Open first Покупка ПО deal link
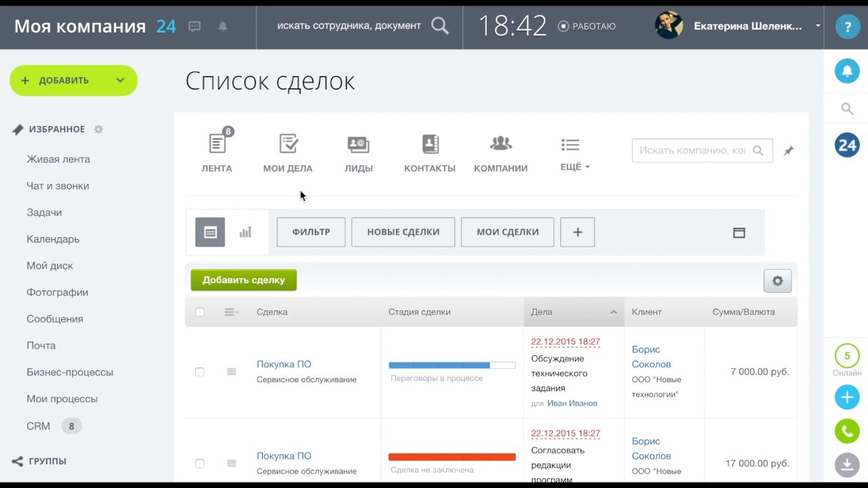Screen dimensions: 868x488 click(x=284, y=364)
